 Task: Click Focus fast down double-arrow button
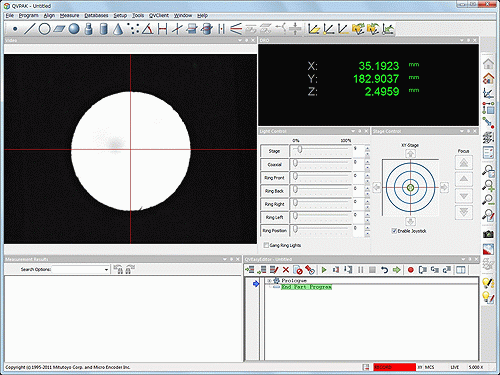click(464, 212)
